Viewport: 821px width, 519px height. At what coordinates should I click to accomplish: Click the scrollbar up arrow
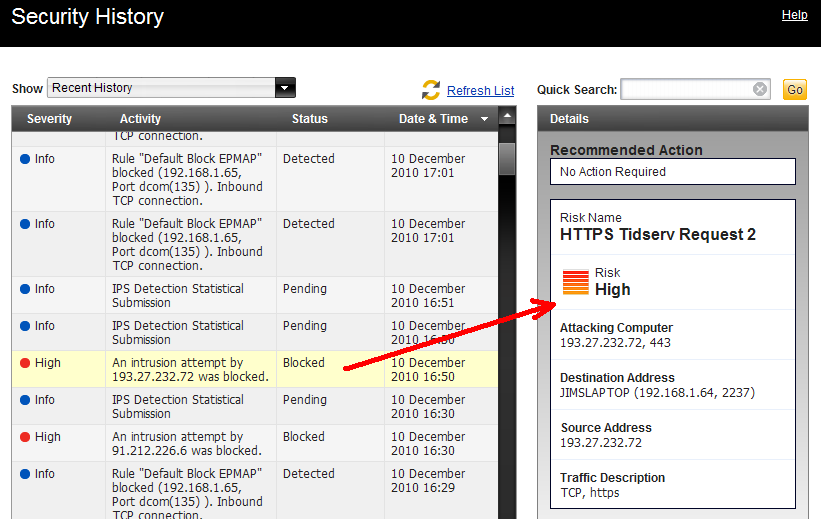[507, 115]
